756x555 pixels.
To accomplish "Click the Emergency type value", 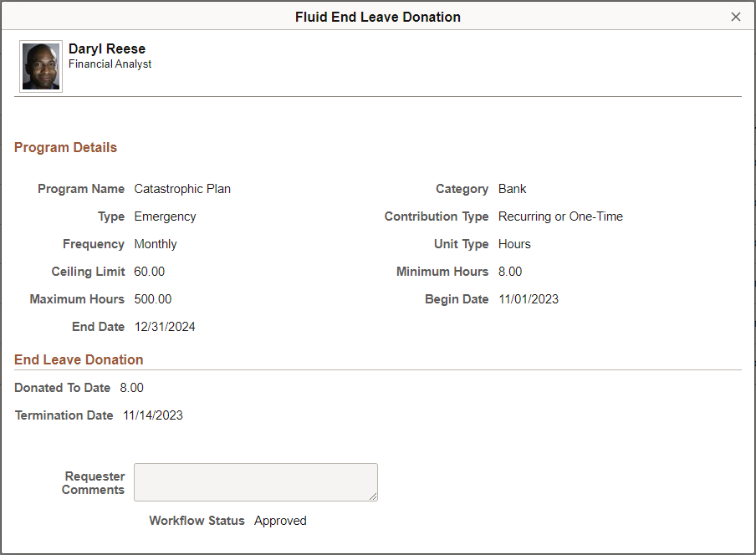I will (165, 216).
